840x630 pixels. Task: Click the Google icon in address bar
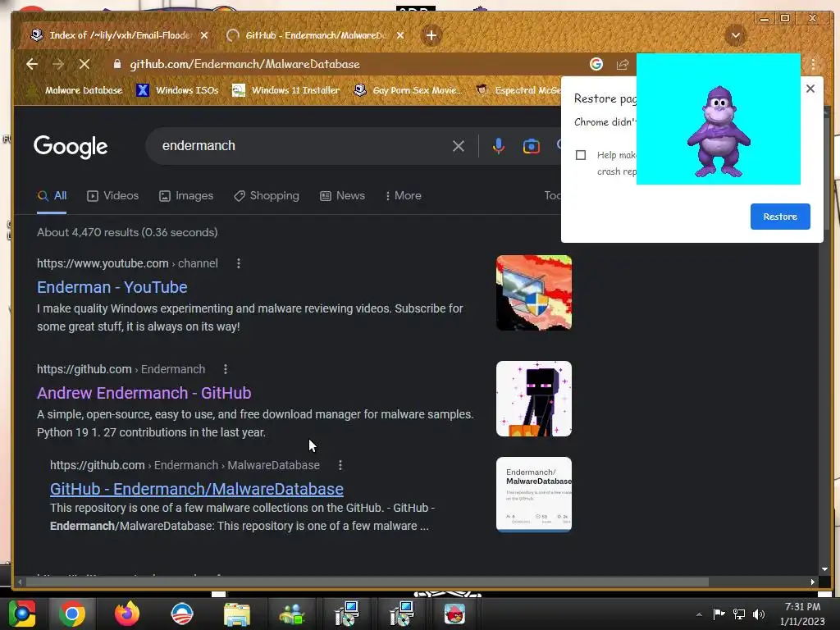click(x=596, y=64)
